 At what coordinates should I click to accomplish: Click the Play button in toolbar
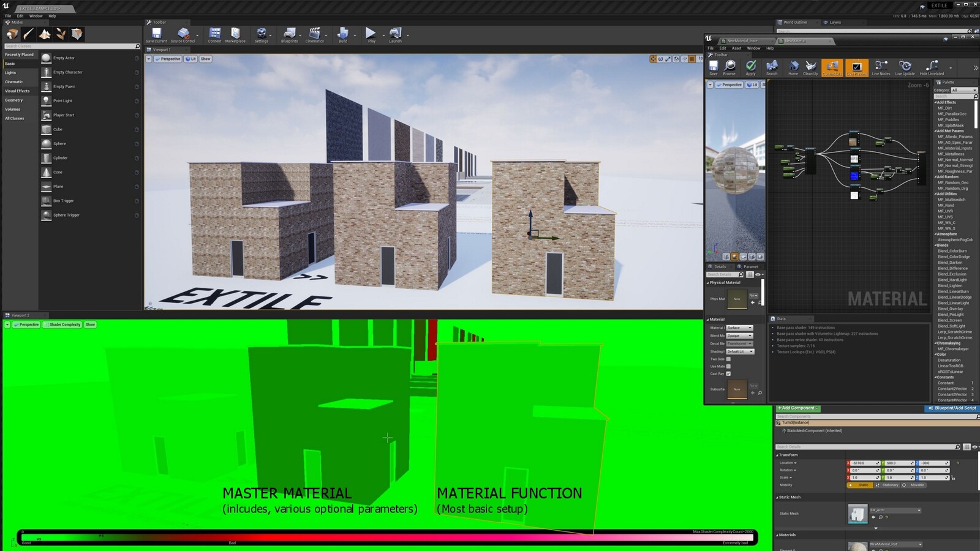(371, 35)
